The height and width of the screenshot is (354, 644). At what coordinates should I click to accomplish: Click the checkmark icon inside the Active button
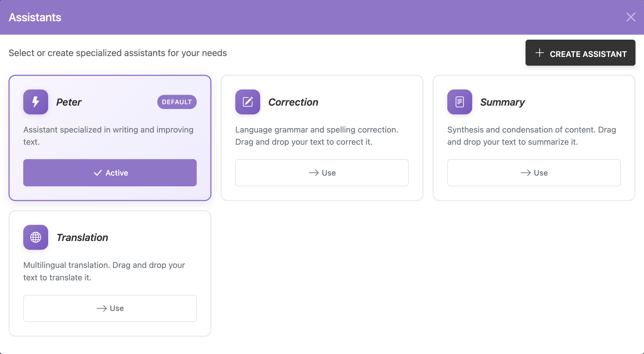pyautogui.click(x=98, y=172)
